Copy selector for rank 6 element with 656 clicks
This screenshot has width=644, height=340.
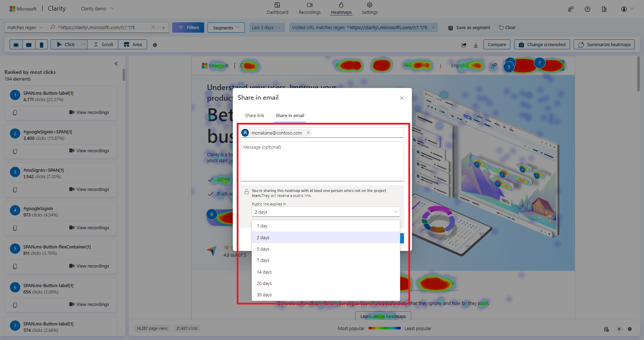[15, 305]
